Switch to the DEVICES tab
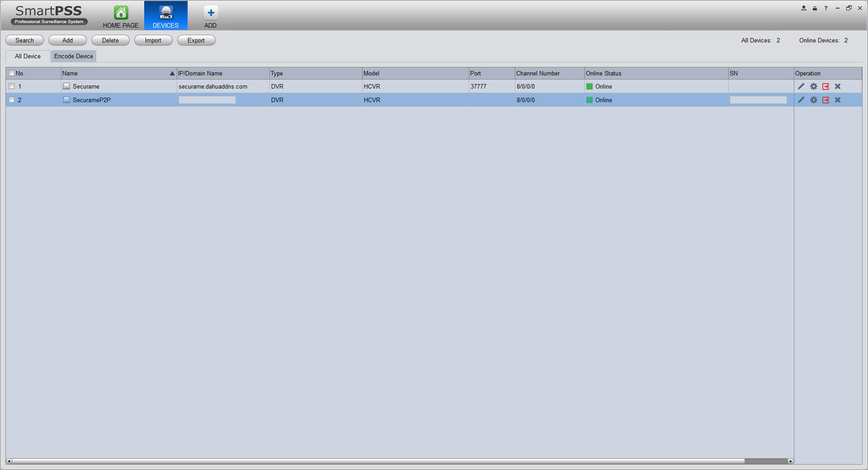The width and height of the screenshot is (868, 470). coord(166,16)
